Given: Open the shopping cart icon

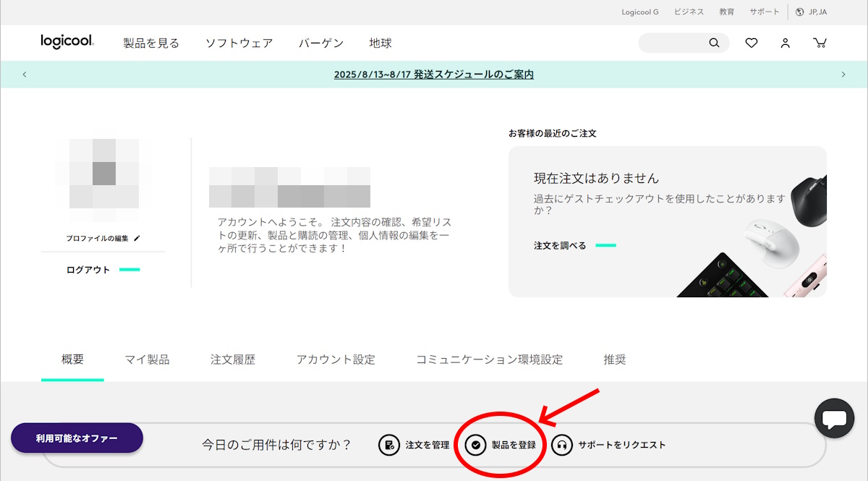Looking at the screenshot, I should [x=820, y=43].
